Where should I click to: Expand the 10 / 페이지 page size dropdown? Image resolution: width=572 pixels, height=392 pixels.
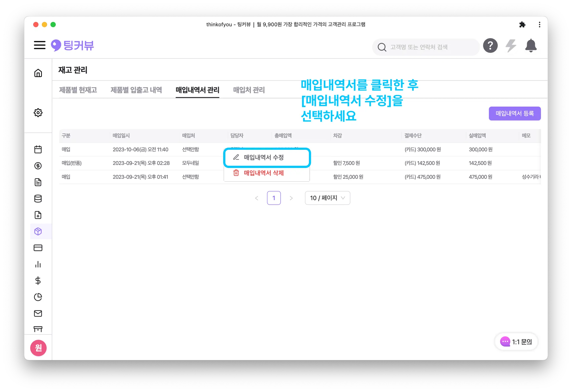tap(327, 198)
